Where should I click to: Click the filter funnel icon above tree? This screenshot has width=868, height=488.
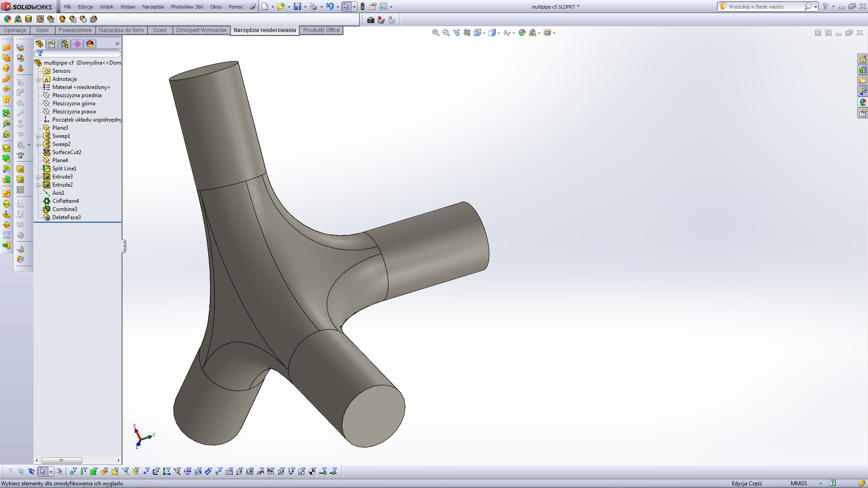pyautogui.click(x=40, y=53)
